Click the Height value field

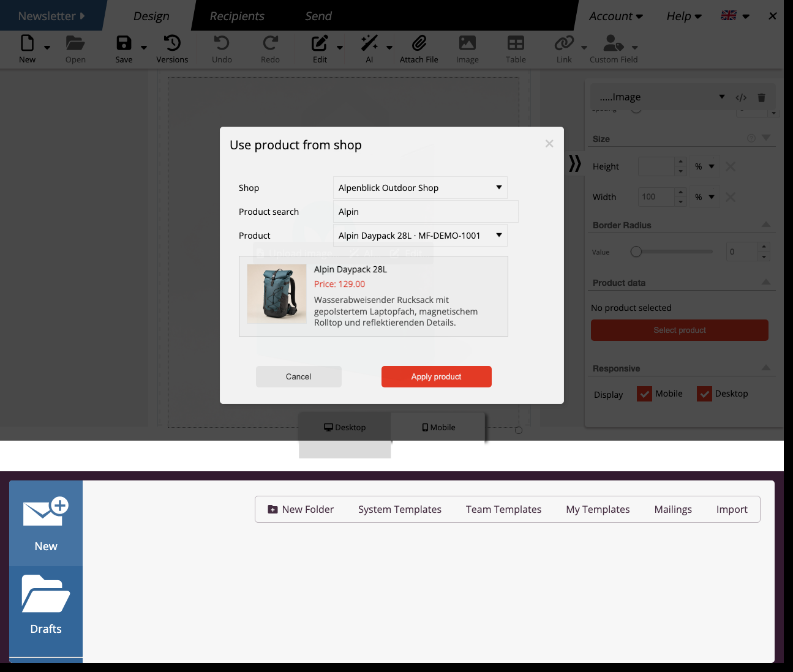click(656, 166)
